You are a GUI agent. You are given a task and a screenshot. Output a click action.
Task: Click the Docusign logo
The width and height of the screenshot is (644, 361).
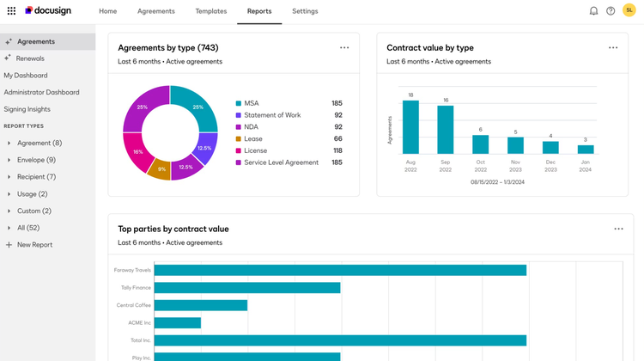coord(48,10)
